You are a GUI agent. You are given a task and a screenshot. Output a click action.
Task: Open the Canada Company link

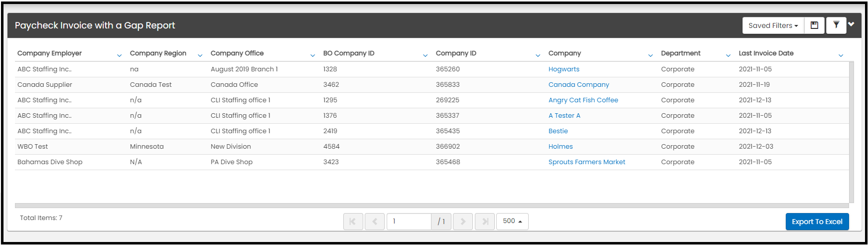[x=579, y=85]
